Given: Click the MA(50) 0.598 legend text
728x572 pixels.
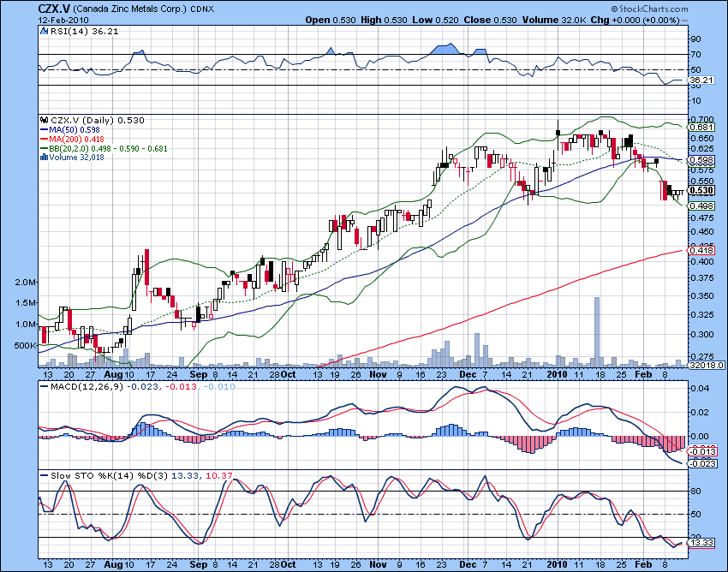Looking at the screenshot, I should click(75, 130).
